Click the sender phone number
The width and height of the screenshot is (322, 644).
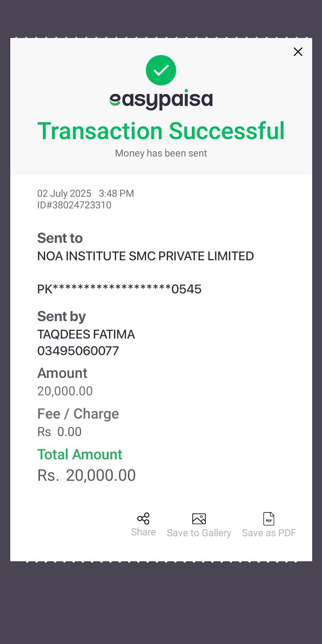78,351
